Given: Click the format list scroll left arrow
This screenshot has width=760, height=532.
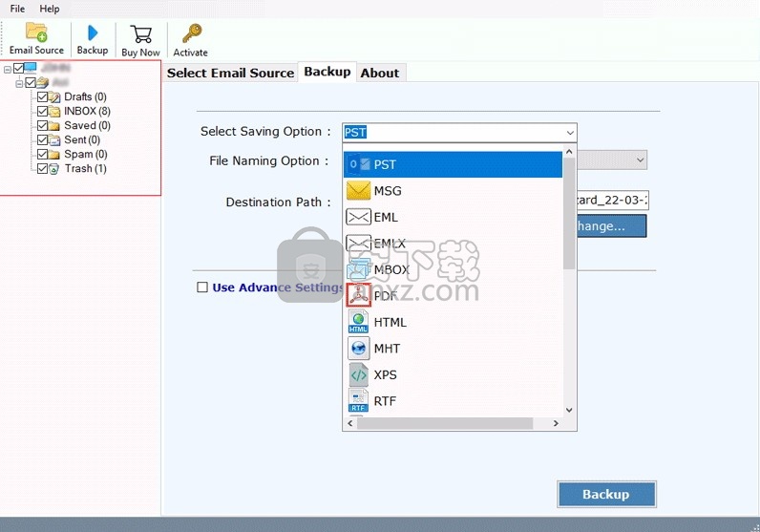Looking at the screenshot, I should [x=350, y=423].
